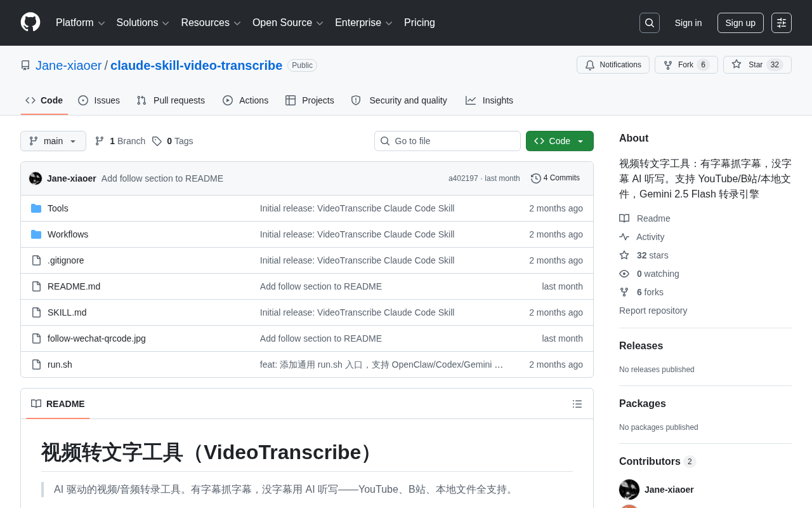
Task: Open the README outline list icon
Action: [x=577, y=404]
